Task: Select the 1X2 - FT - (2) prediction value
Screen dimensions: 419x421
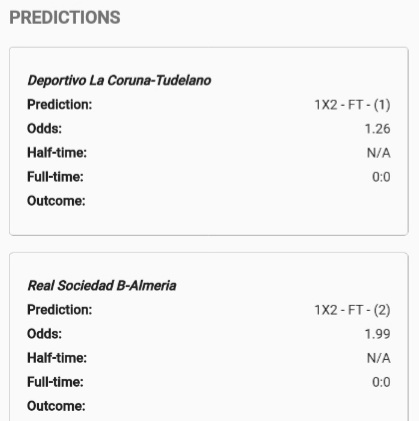Action: pyautogui.click(x=352, y=310)
